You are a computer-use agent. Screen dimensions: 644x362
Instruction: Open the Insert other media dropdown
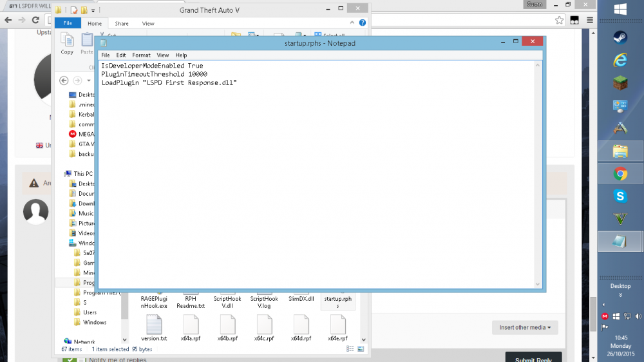525,327
